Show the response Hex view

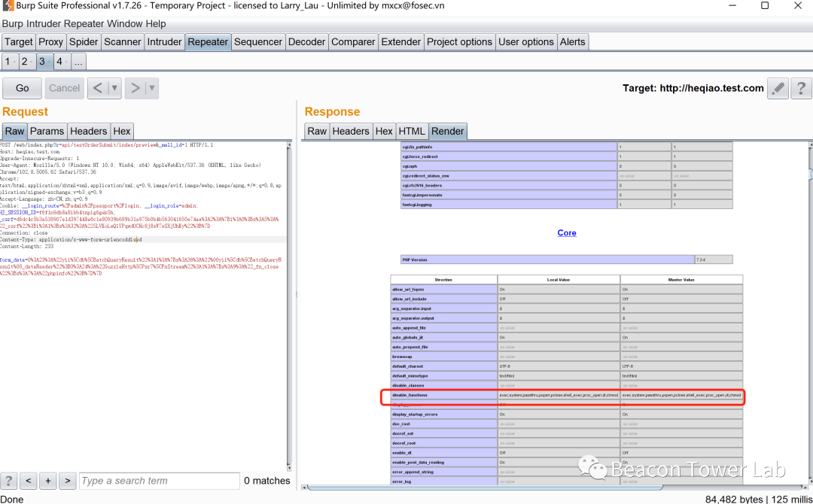(x=384, y=131)
